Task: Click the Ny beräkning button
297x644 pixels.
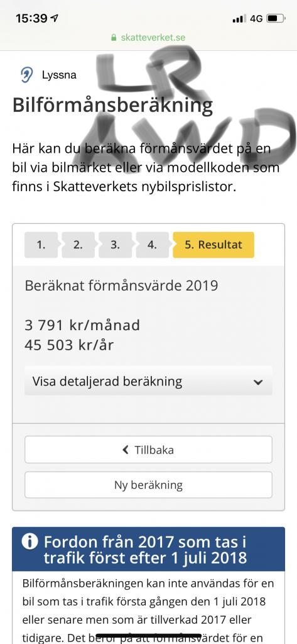Action: point(148,485)
